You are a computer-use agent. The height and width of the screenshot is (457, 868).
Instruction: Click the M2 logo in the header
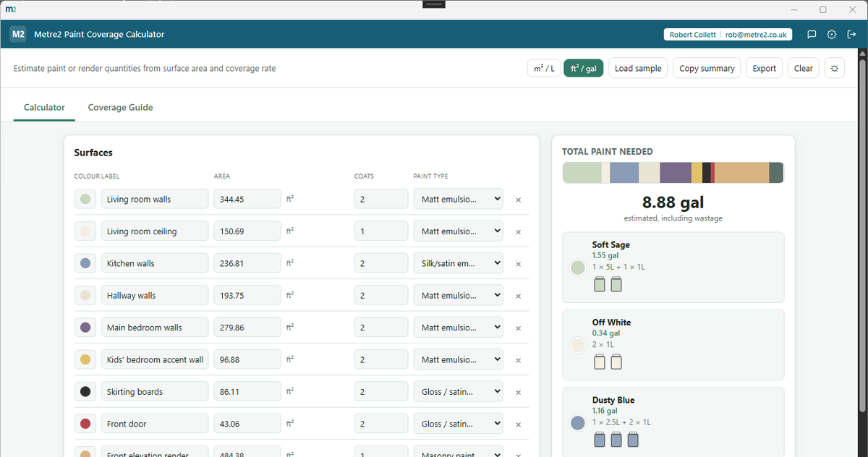click(x=19, y=34)
